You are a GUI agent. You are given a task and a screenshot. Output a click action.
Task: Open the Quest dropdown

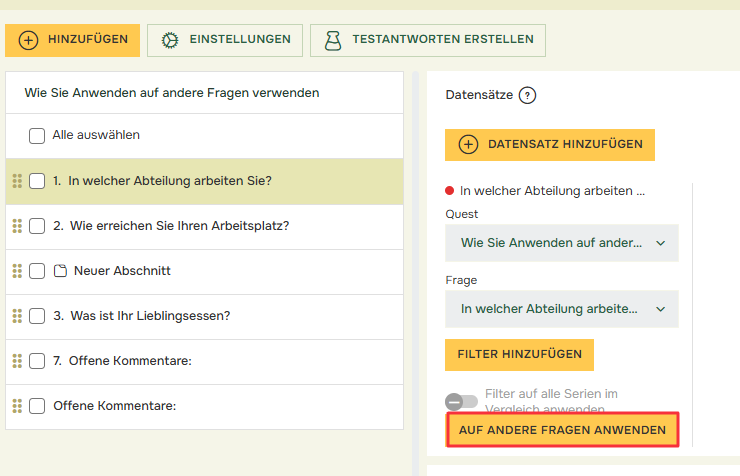pos(561,243)
